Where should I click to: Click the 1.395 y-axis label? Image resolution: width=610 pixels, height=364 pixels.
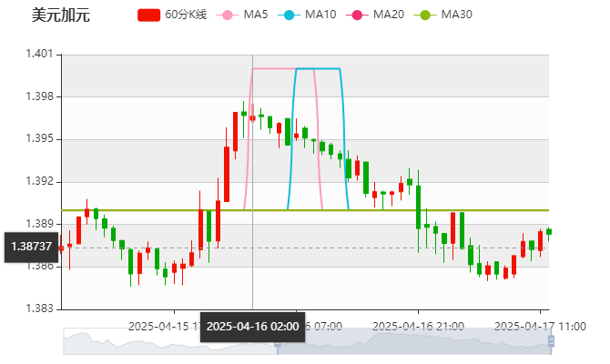tap(39, 139)
